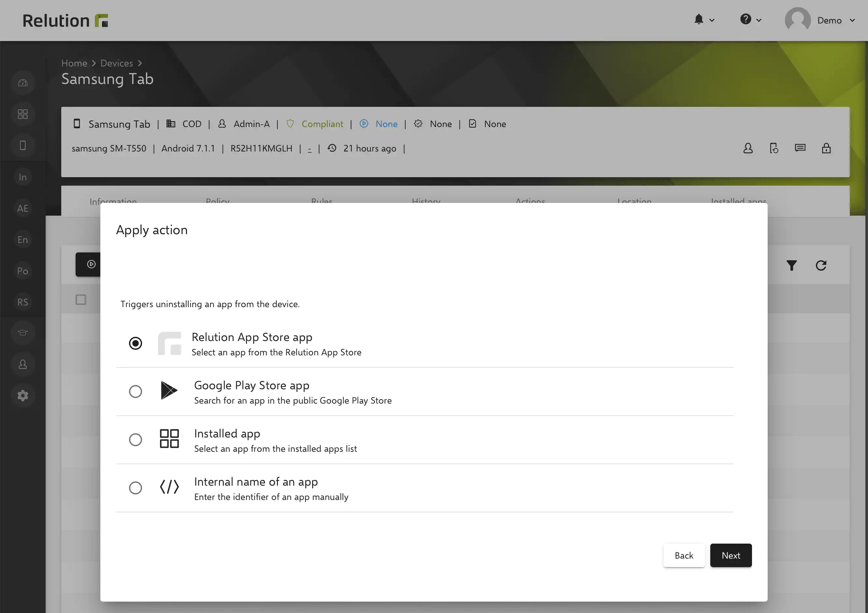Click 'Relution App Store app' option title
The width and height of the screenshot is (868, 613).
252,337
